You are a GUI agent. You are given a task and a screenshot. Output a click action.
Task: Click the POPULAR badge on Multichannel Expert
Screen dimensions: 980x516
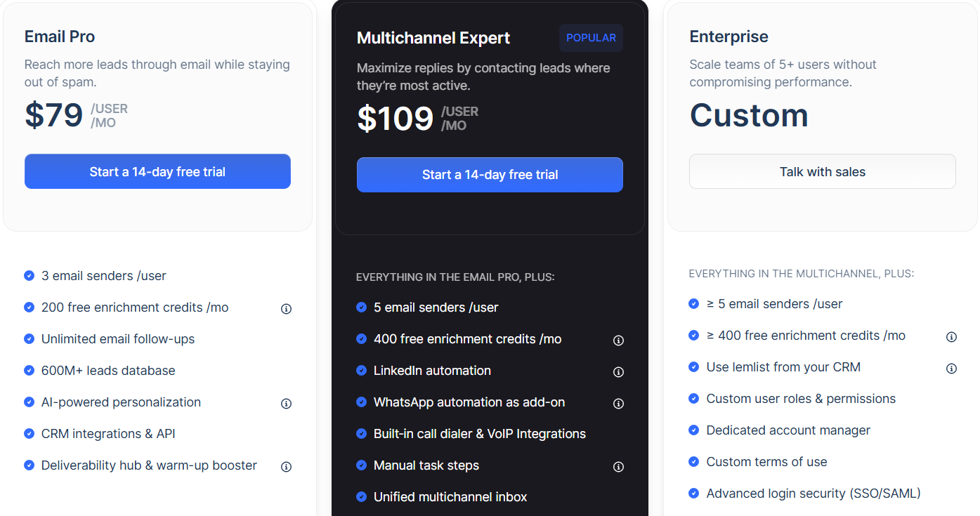tap(591, 37)
